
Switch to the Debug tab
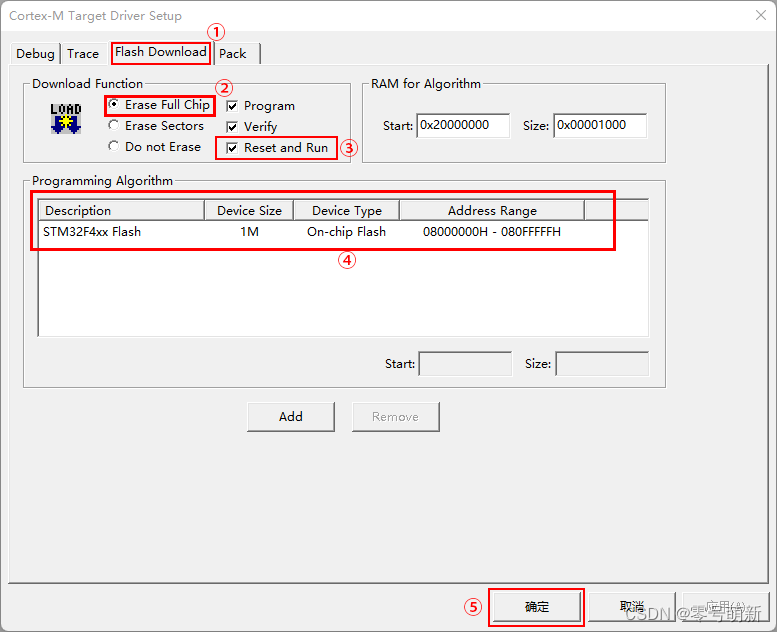[35, 54]
